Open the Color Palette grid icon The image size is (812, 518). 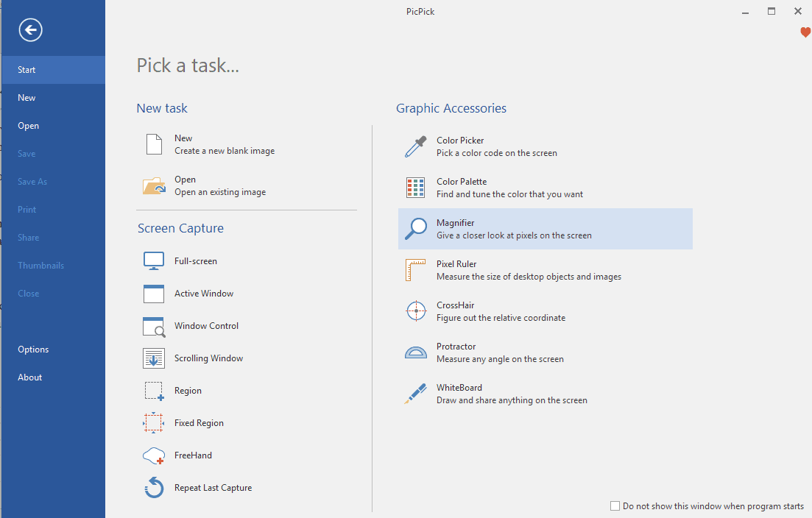click(415, 188)
